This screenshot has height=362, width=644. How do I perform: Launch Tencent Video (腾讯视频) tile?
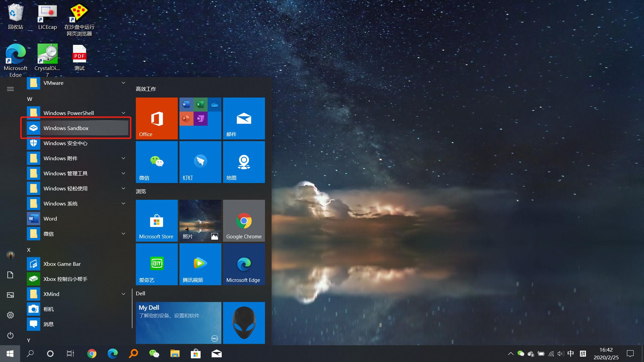(200, 264)
